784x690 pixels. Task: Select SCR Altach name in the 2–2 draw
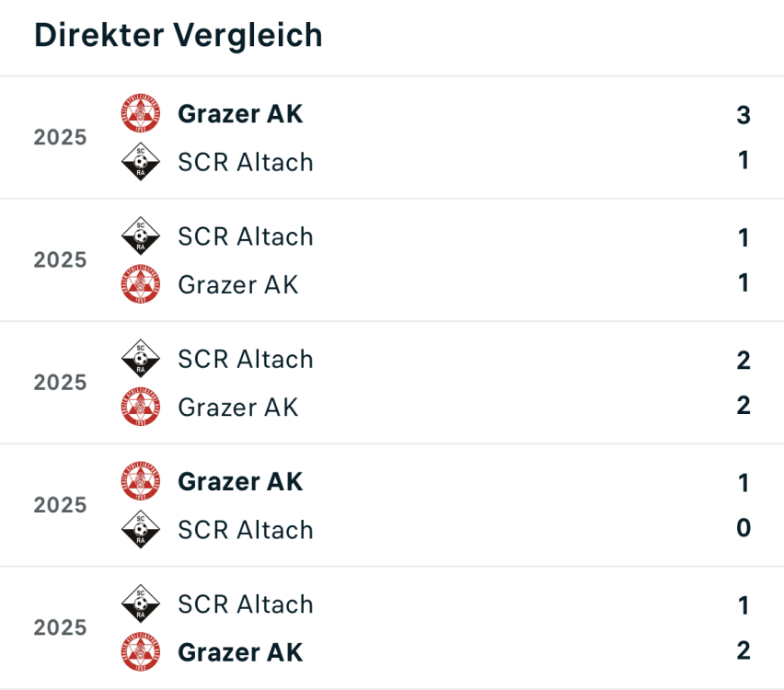tap(246, 359)
